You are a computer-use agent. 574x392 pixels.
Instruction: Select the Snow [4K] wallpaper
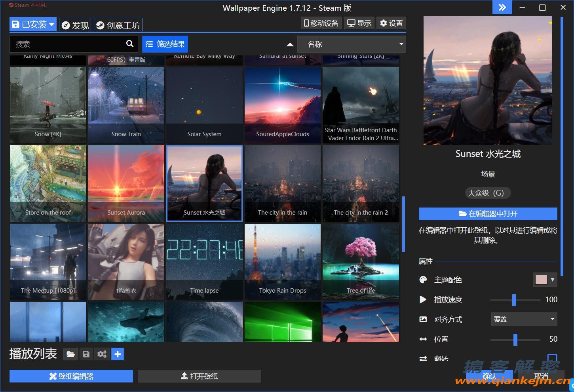tap(48, 105)
